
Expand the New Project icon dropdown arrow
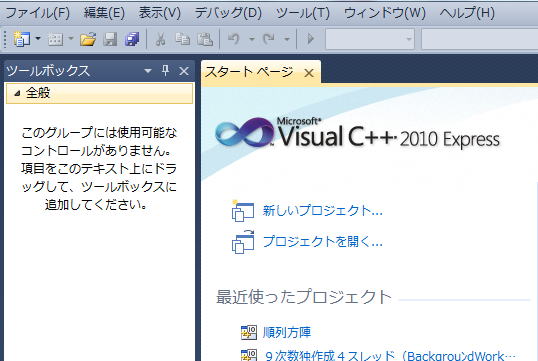[38, 38]
